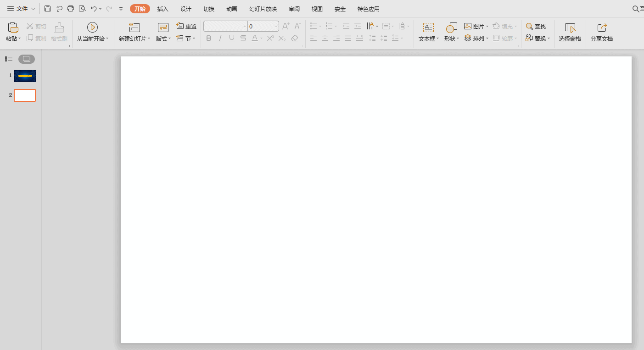Click the Text Box (文本框) icon
Image resolution: width=644 pixels, height=350 pixels.
[x=428, y=28]
